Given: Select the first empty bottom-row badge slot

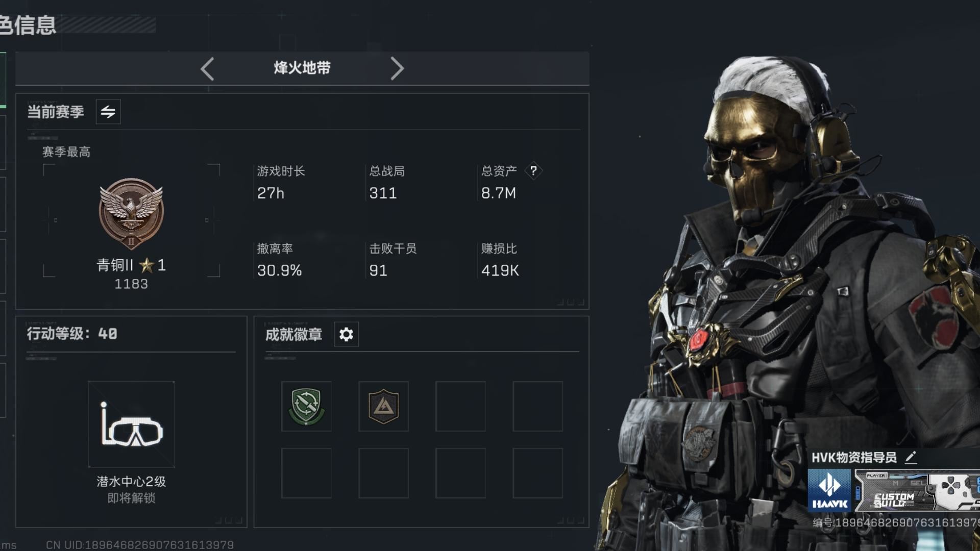Looking at the screenshot, I should [x=306, y=473].
